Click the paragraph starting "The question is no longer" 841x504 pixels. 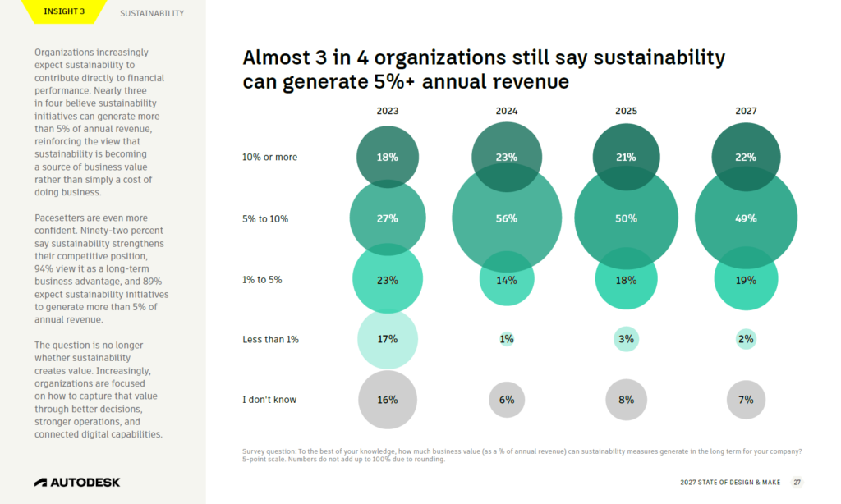tap(99, 390)
